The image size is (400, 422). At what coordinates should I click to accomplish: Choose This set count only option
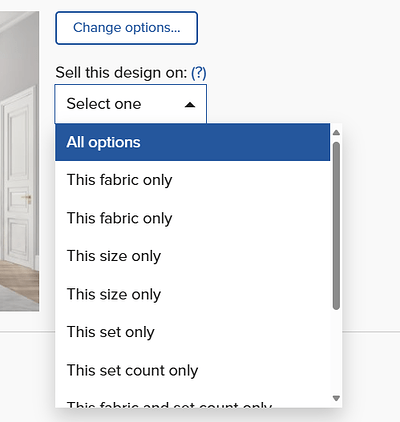point(193,370)
